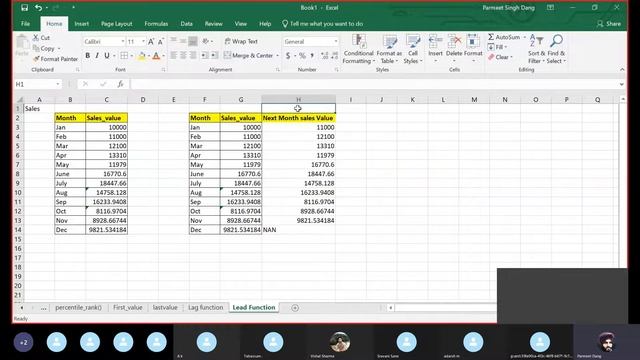
Task: Click the Wrap Text button
Action: tap(241, 41)
